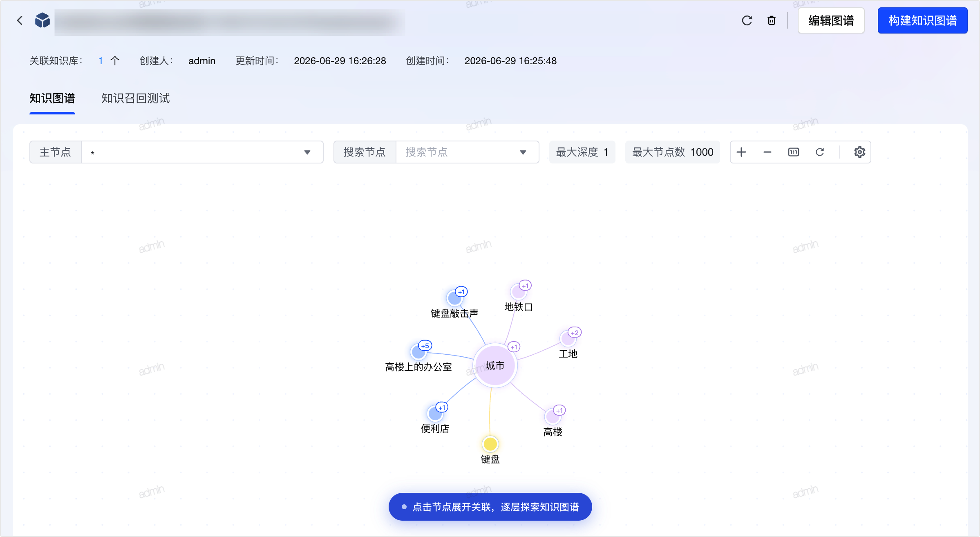
Task: Expand the +1 badge on 便利店
Action: pos(442,407)
